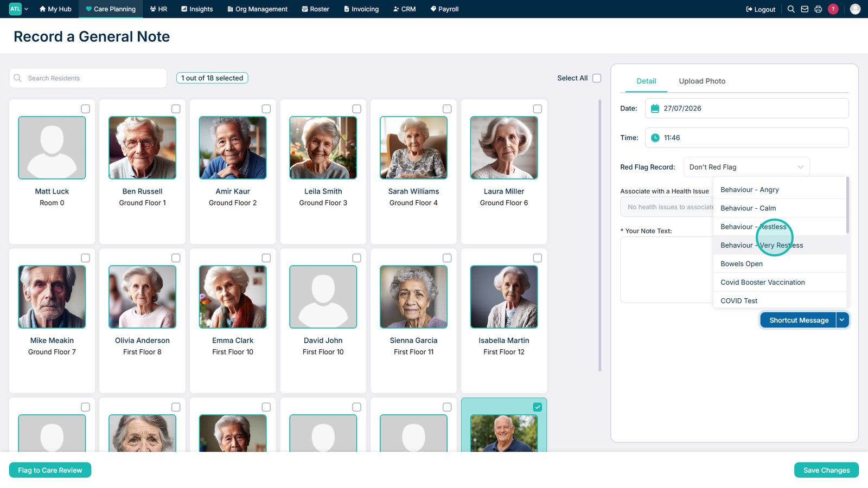
Task: Click Matt Luck's placeholder avatar
Action: pos(52,147)
